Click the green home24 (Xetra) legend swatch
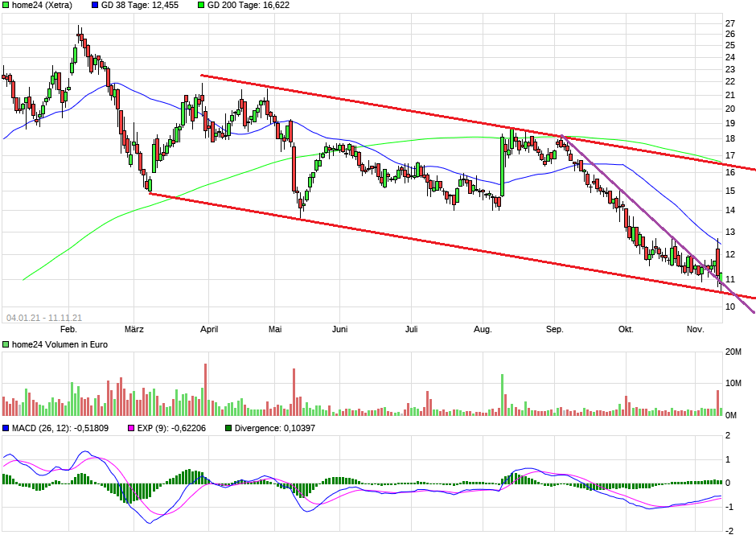Viewport: 756px width, 539px height. click(6, 6)
